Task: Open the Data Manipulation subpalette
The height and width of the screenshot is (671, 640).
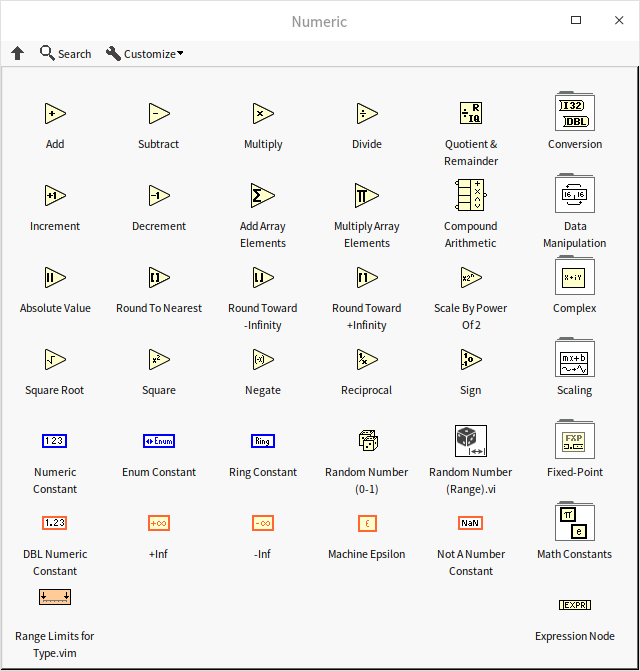Action: pos(575,195)
